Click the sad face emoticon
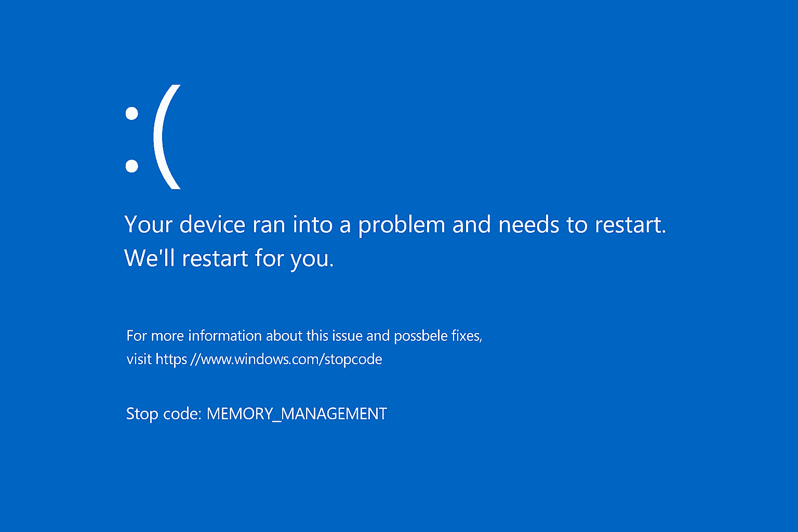798x532 pixels. coord(153,138)
